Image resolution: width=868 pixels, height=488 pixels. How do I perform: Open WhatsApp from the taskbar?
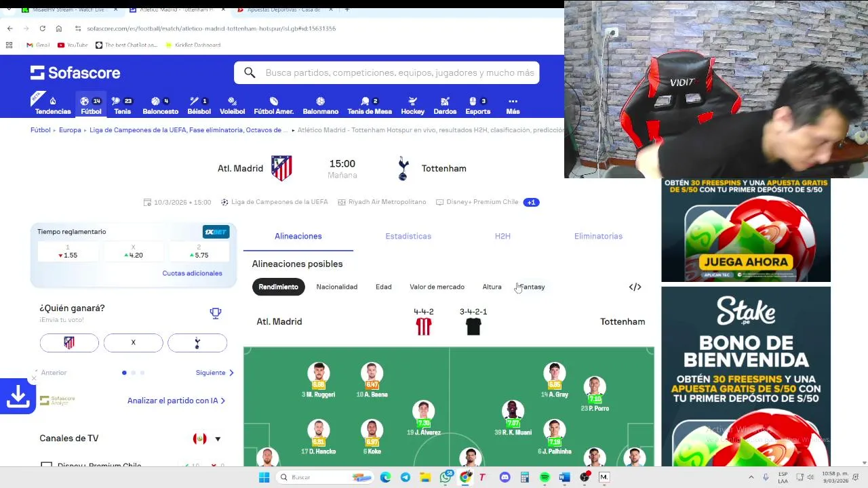coord(446,477)
